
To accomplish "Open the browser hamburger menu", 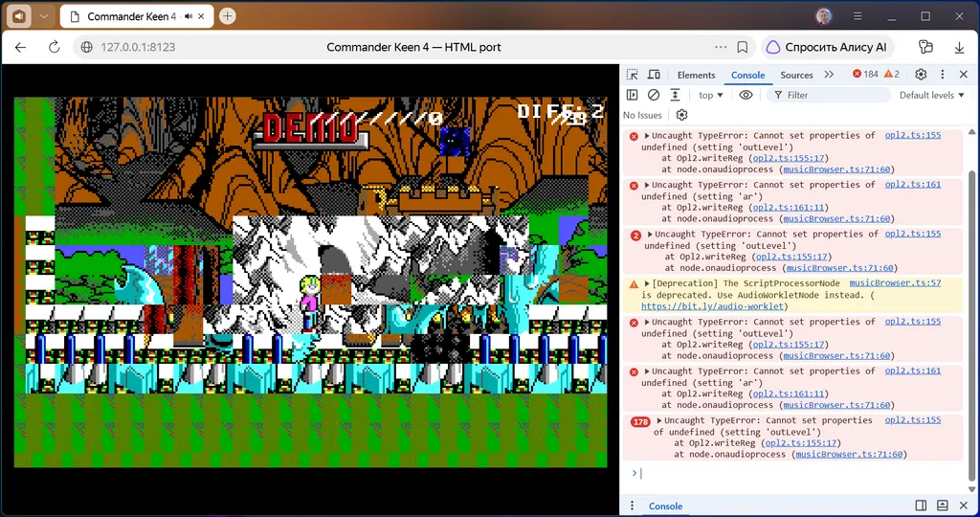I will coord(858,16).
